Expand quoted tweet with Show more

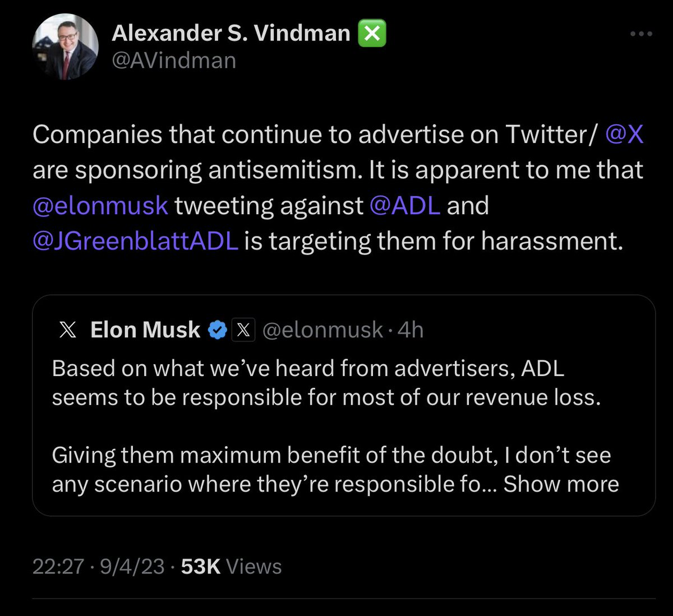[561, 484]
